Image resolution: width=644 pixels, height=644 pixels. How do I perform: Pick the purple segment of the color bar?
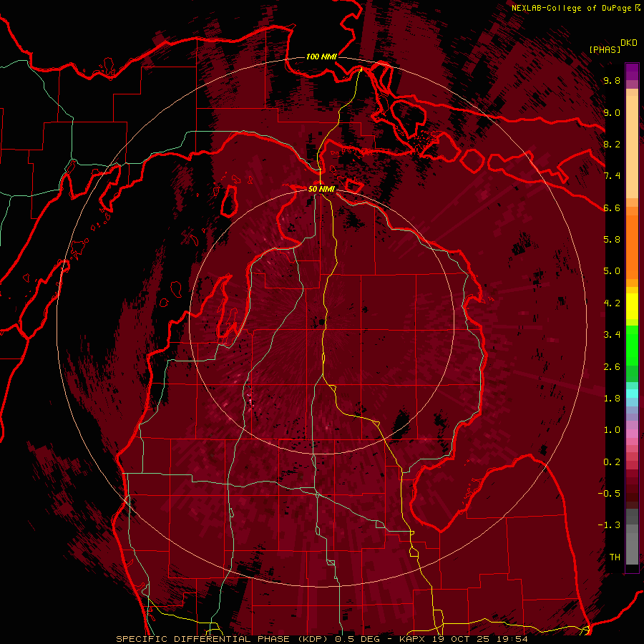click(632, 72)
